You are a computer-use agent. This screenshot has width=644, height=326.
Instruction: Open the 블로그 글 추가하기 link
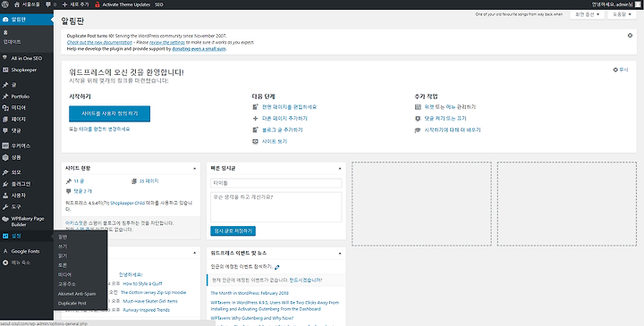[282, 130]
